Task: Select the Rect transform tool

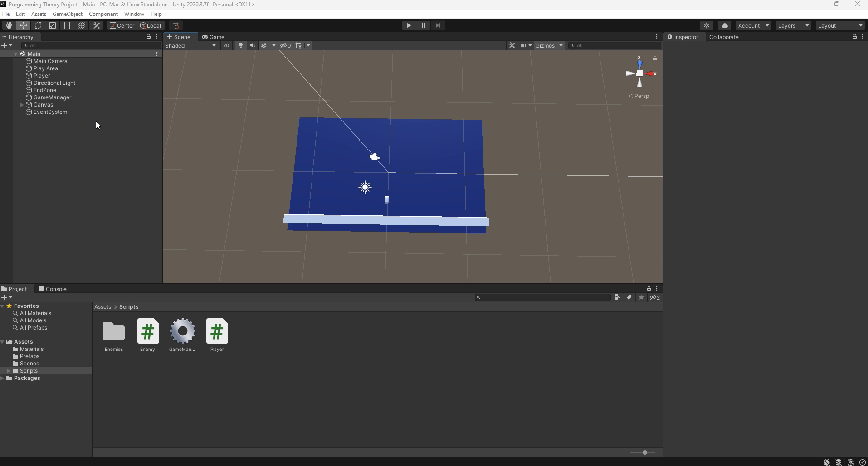Action: pos(67,25)
